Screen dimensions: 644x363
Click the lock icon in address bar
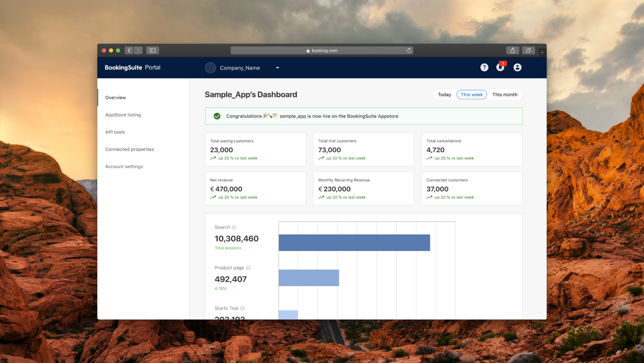[308, 50]
